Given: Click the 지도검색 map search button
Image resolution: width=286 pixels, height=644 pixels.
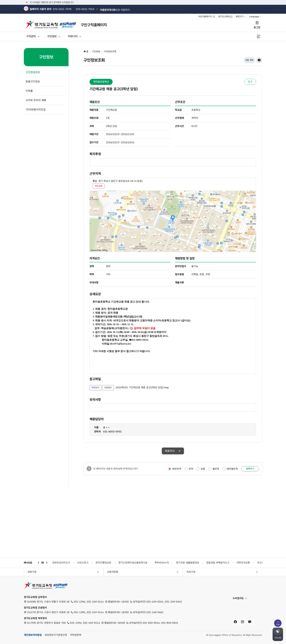Looking at the screenshot, I should pyautogui.click(x=99, y=186).
